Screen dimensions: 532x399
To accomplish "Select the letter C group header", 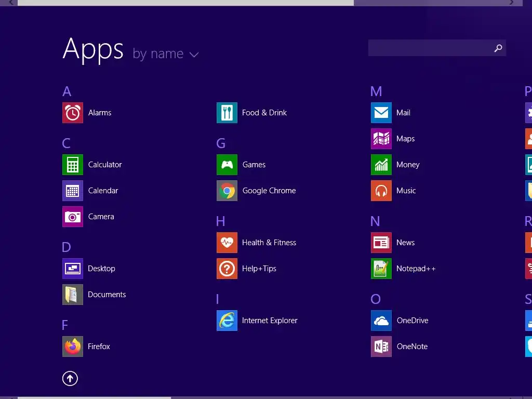I will tap(66, 143).
